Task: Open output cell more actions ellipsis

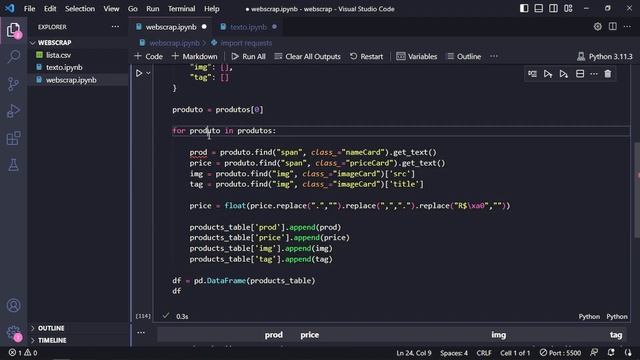Action: point(141,333)
